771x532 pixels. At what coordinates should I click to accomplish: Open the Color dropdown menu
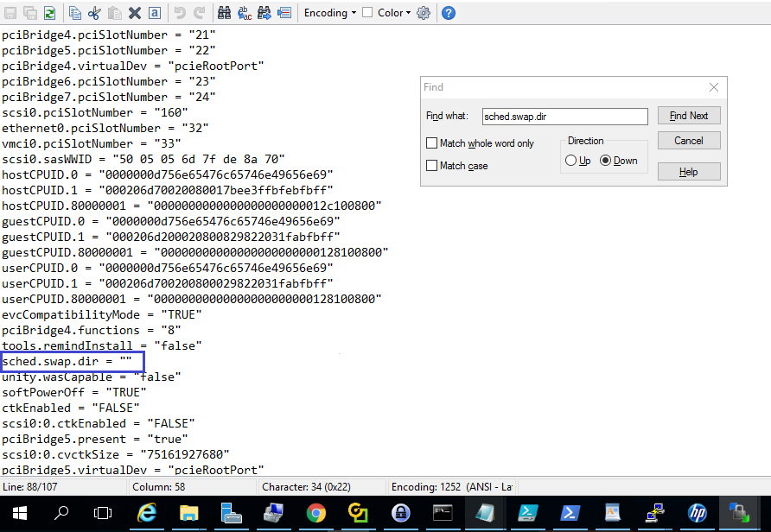point(395,13)
